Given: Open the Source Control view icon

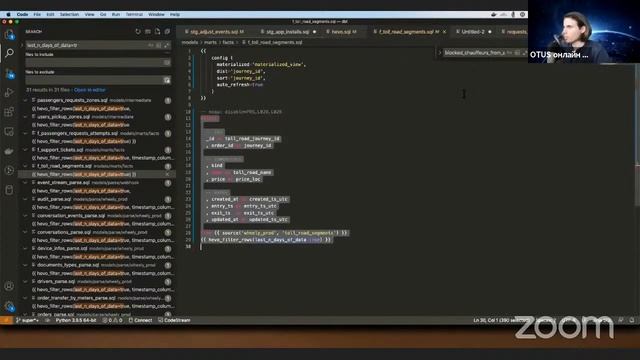Looking at the screenshot, I should click(9, 73).
